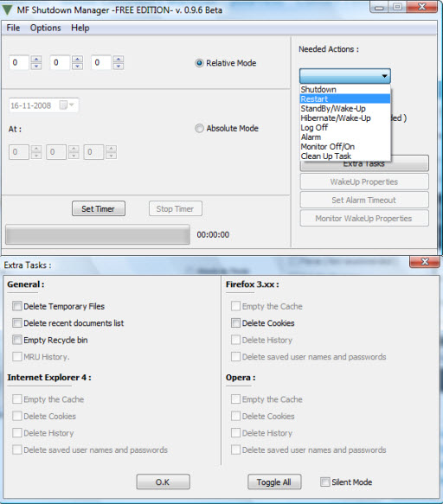The image size is (443, 504).
Task: Check Empty Recycle bin option
Action: click(x=17, y=340)
